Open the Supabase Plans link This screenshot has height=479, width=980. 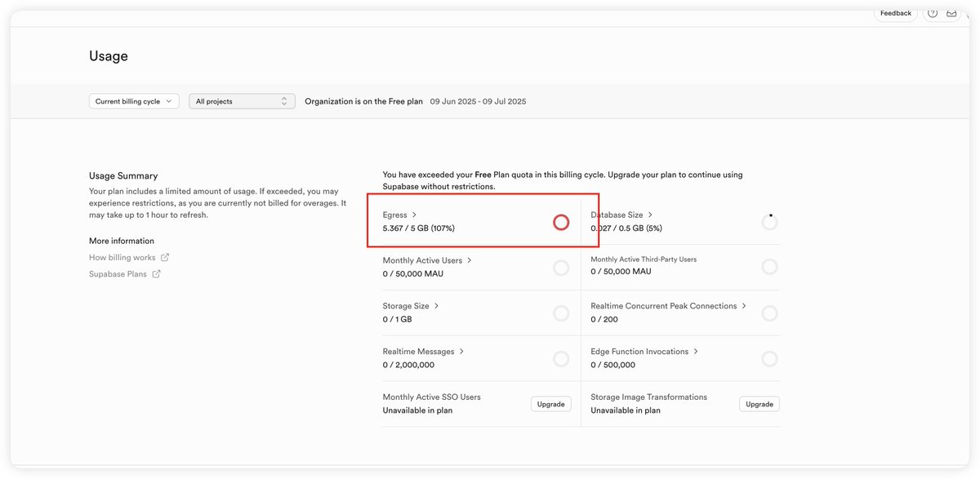click(118, 274)
